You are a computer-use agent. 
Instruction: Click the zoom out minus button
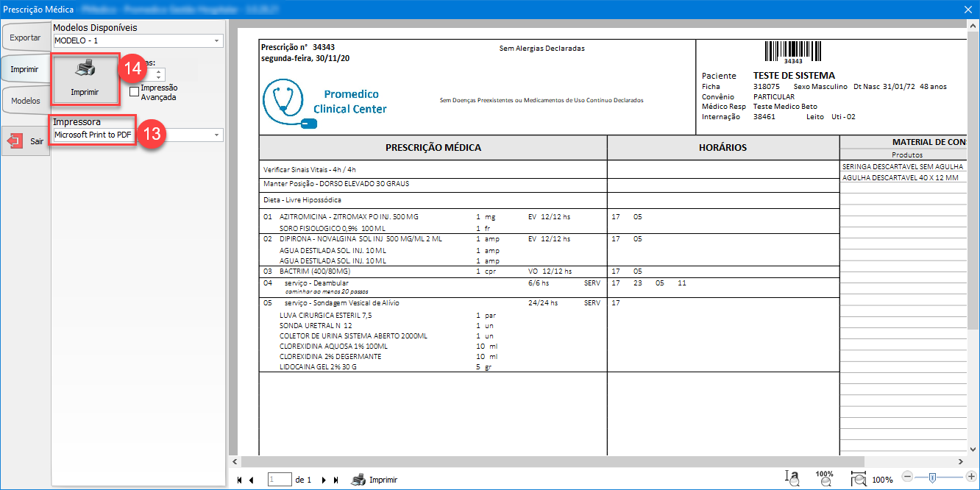click(907, 477)
